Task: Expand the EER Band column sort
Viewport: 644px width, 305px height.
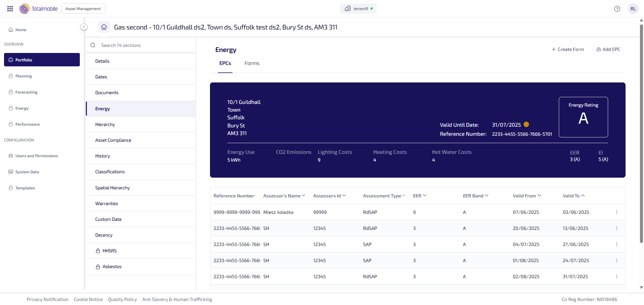Action: (475, 196)
